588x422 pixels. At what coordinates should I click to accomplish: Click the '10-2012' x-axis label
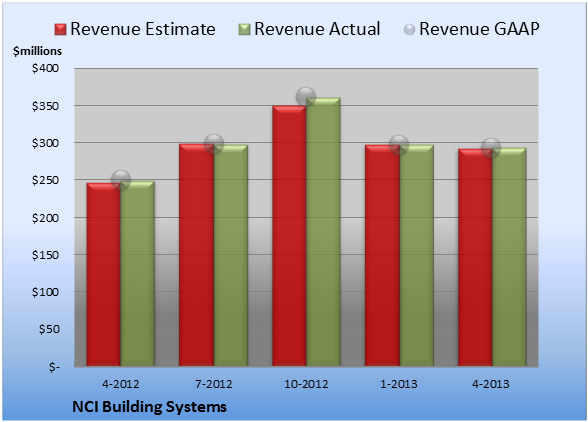tap(306, 384)
